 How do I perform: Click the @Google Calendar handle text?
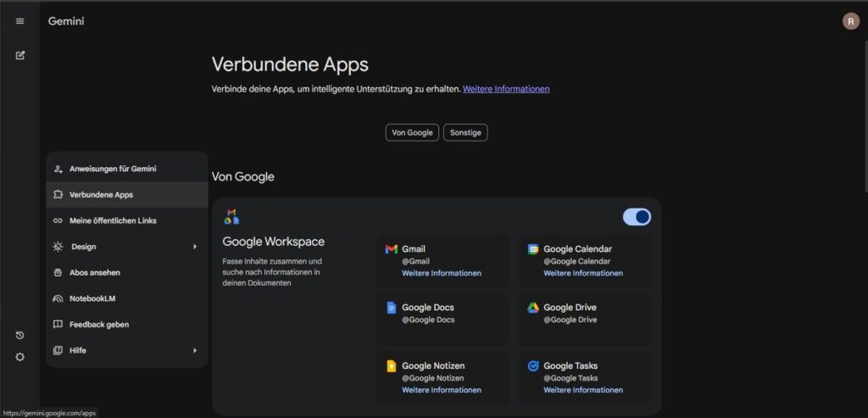point(576,261)
